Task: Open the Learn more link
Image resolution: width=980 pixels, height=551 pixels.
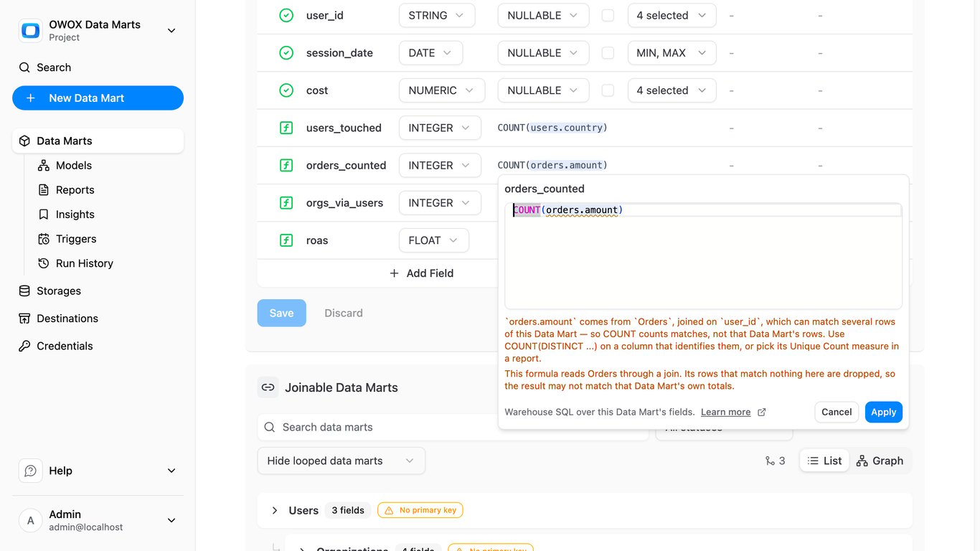Action: click(x=725, y=412)
